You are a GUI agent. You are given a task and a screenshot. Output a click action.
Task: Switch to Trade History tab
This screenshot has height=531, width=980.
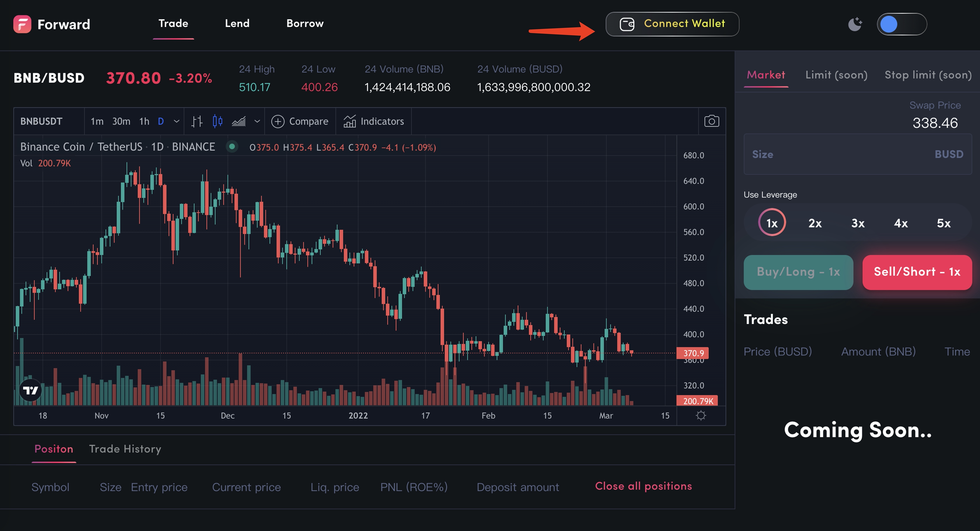[125, 449]
